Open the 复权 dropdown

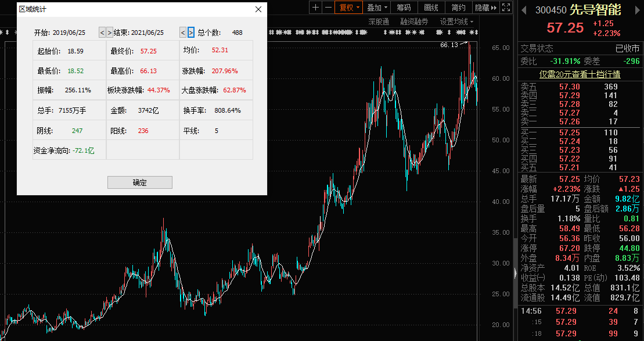tap(350, 8)
